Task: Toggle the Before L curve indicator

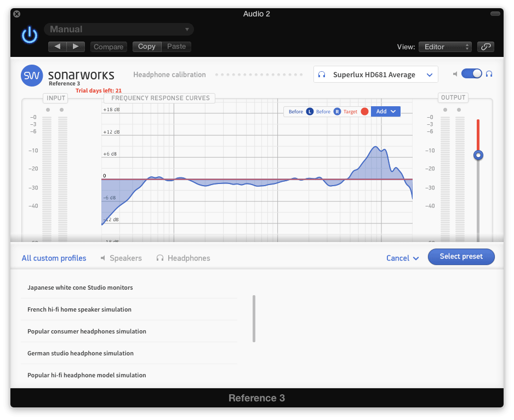Action: click(x=310, y=112)
